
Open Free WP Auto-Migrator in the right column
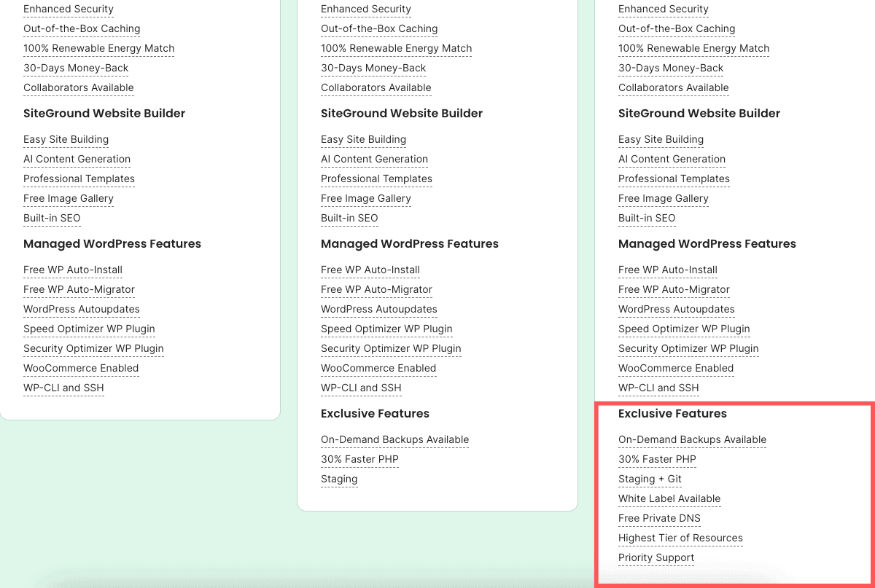[x=674, y=290]
